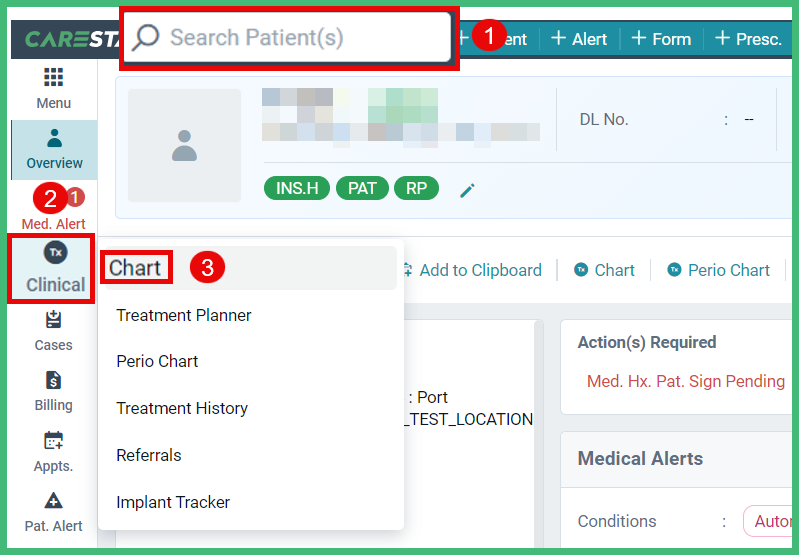Select the Overview sidebar icon
Viewport: 799px width, 555px height.
(54, 138)
